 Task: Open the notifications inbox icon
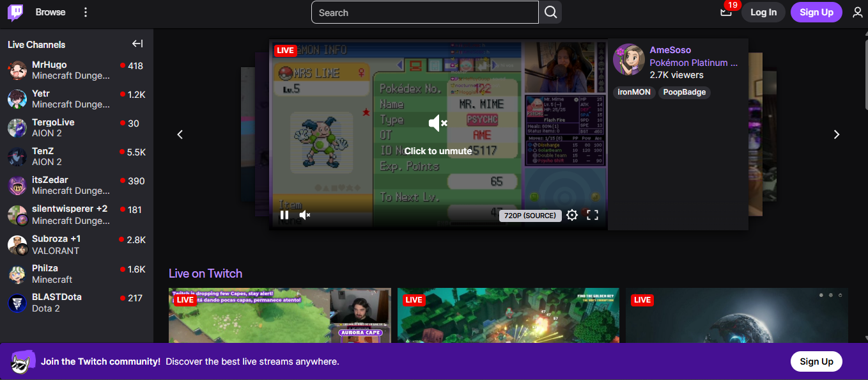[725, 12]
